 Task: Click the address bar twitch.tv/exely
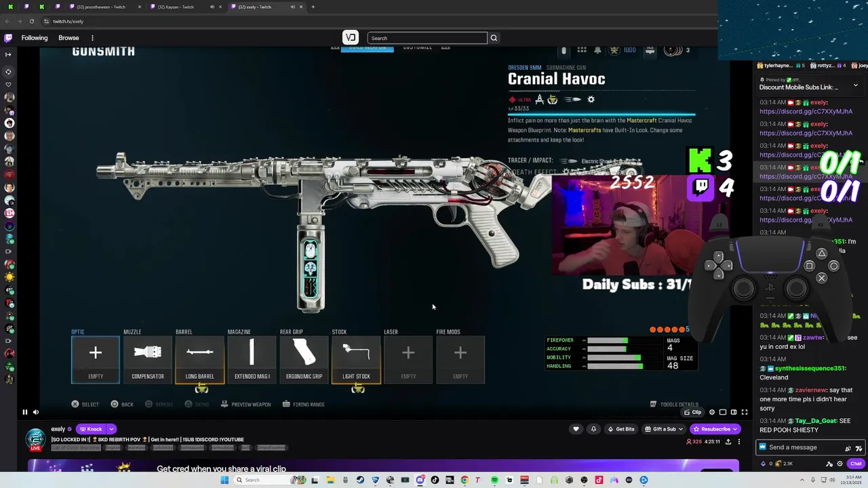(x=68, y=21)
